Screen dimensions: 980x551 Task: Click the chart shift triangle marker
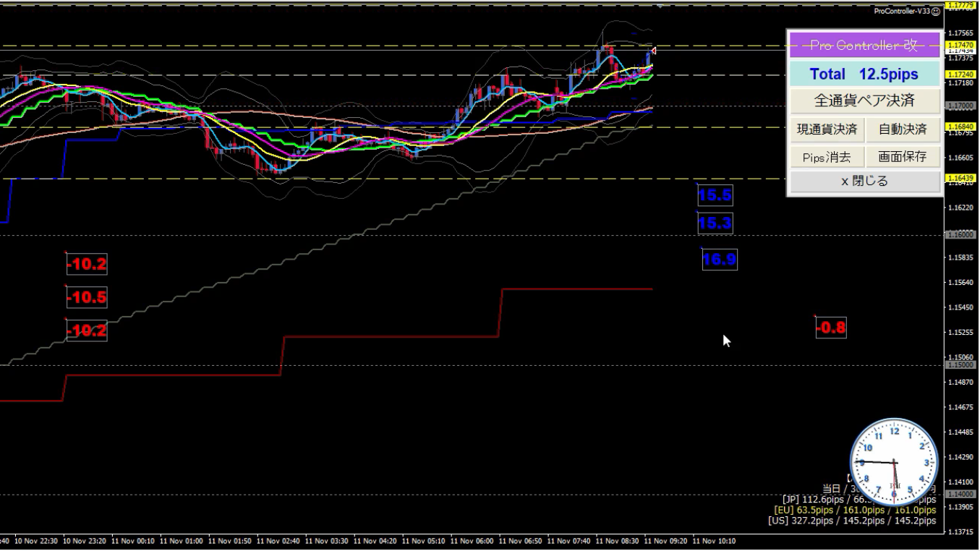point(659,5)
